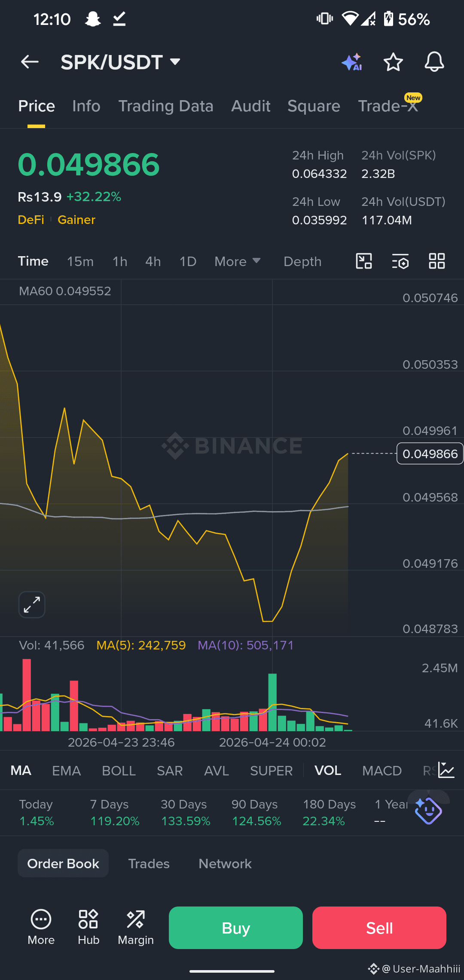Open the chart drawing tools icon
This screenshot has width=464, height=980.
coord(364,261)
